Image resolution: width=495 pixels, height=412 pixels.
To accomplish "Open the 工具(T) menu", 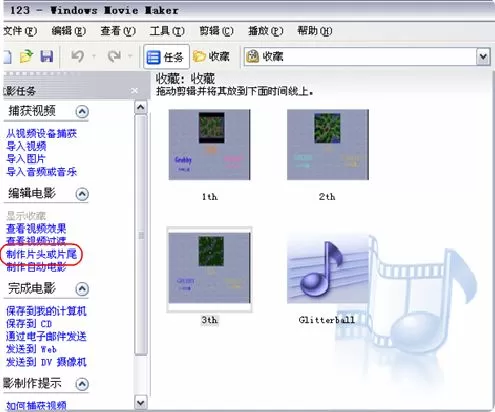I will pos(167,31).
